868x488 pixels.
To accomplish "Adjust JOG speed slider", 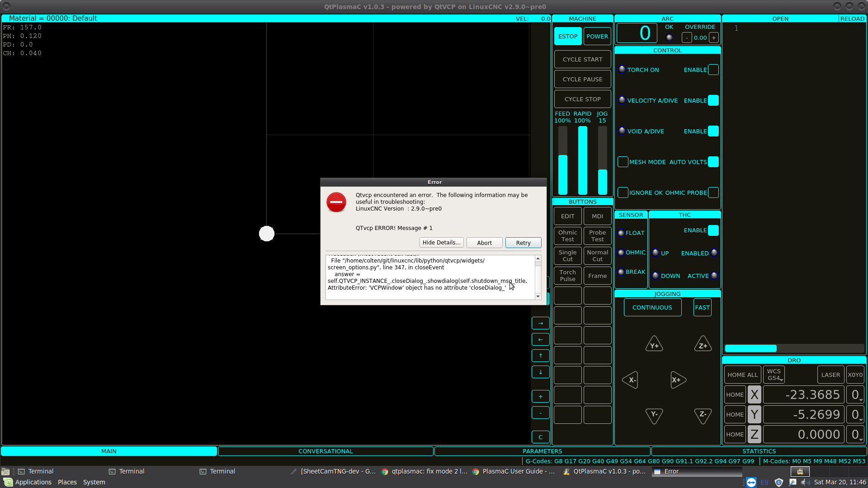I will tap(603, 160).
